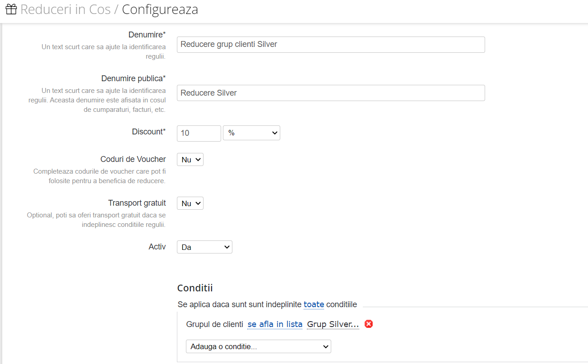Screen dimensions: 588x364
Task: Open the Coduri de Voucher dropdown
Action: click(190, 160)
